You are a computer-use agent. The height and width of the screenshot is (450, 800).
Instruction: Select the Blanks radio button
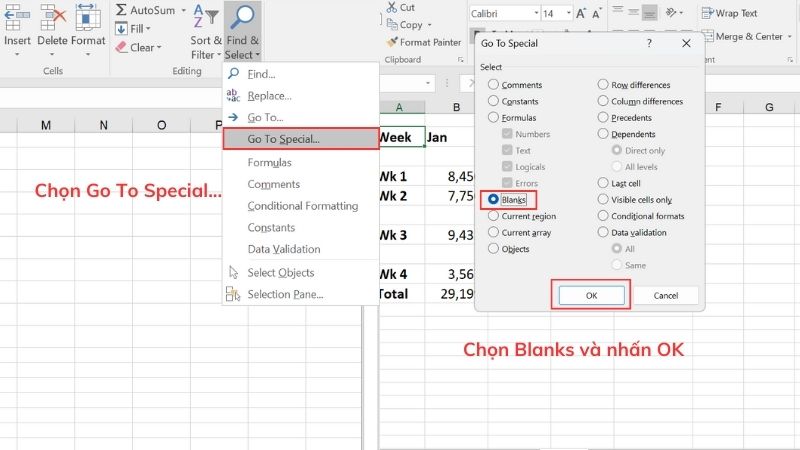click(x=493, y=199)
